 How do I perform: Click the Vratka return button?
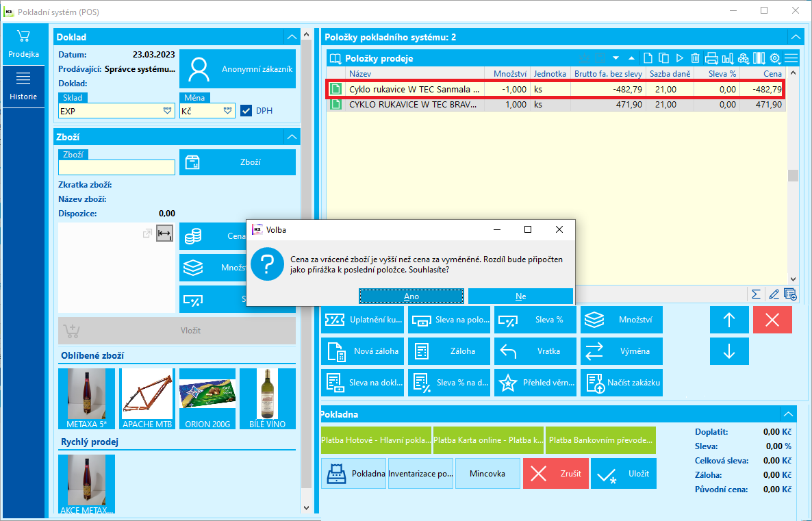(535, 351)
